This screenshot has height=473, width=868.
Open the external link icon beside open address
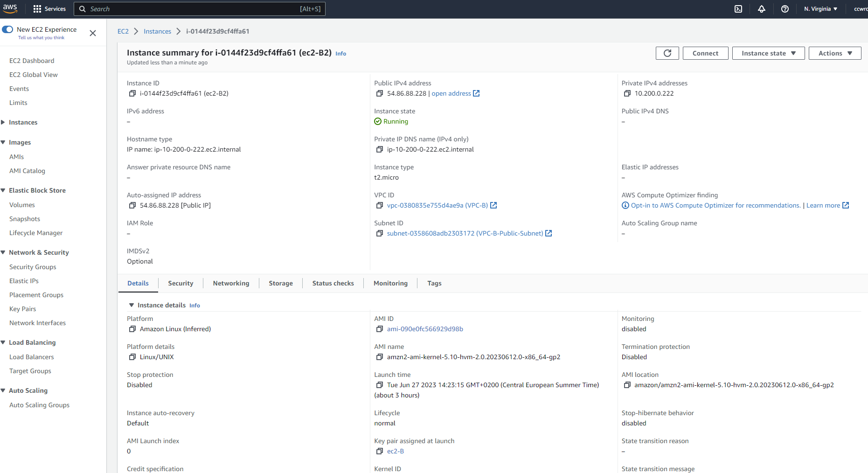click(x=476, y=93)
